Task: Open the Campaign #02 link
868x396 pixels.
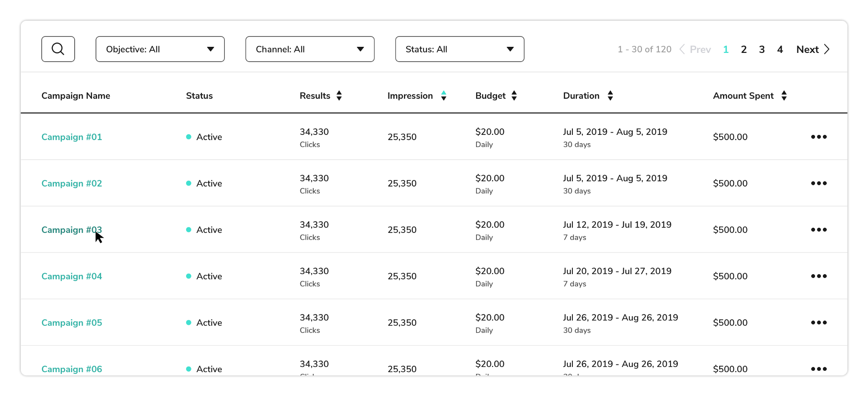Action: pos(72,183)
